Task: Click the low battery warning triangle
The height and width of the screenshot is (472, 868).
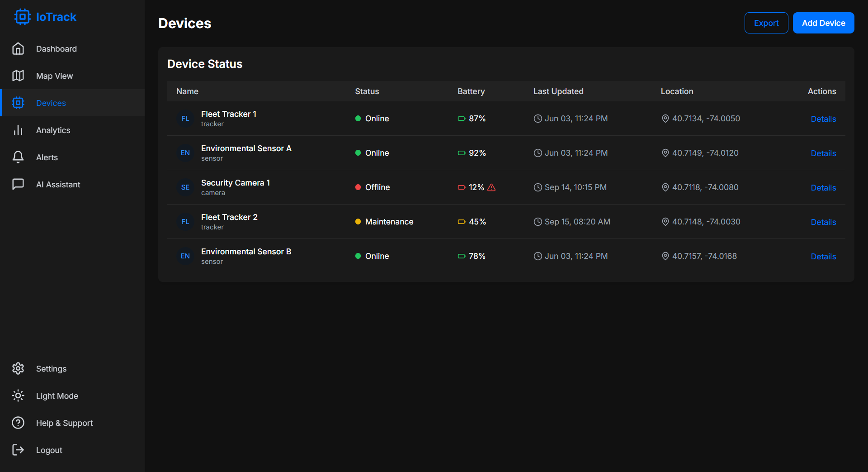Action: [491, 187]
